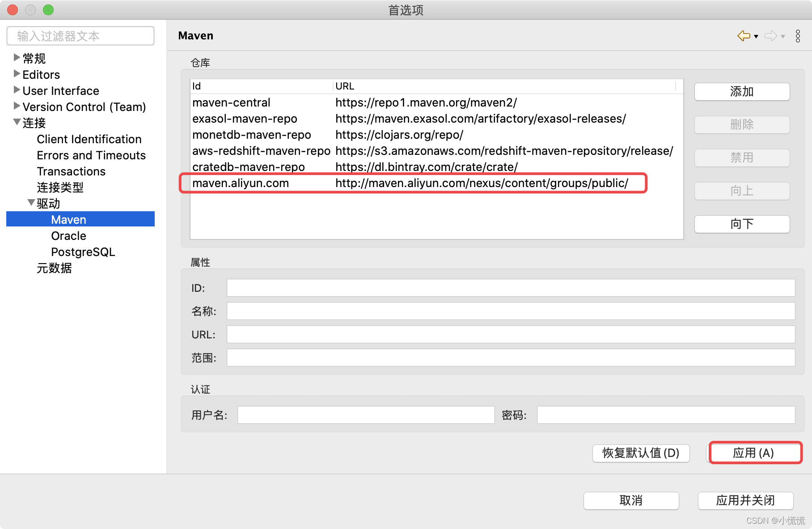Screen dimensions: 812x529
Task: Focus the URL property field
Action: 511,334
